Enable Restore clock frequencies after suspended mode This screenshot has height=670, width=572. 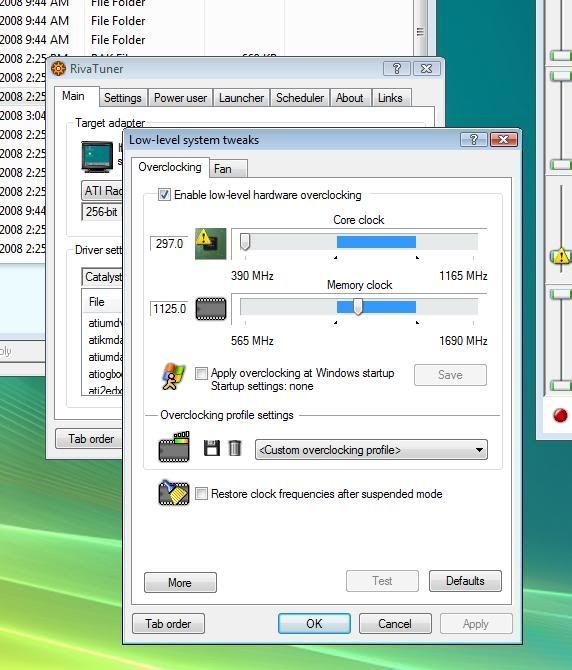[x=201, y=494]
